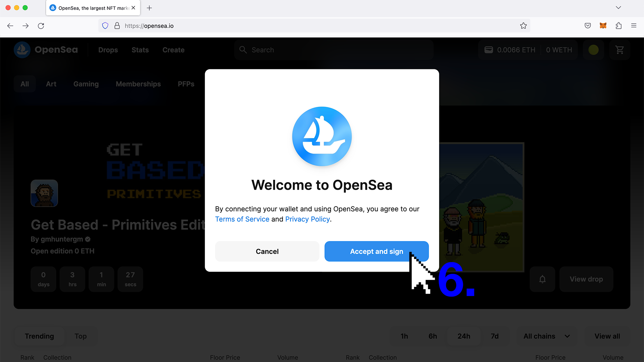Open the Terms of Service link

242,219
